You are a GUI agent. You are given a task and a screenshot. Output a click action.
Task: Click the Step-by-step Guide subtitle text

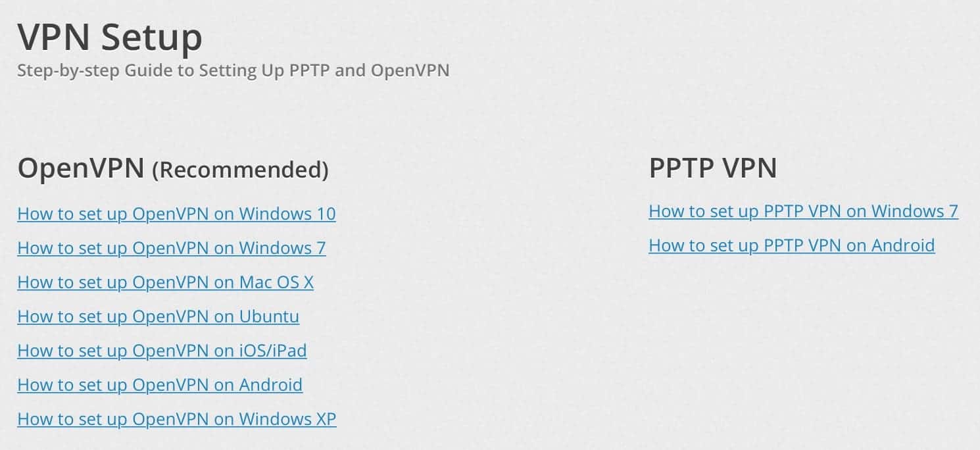tap(233, 71)
